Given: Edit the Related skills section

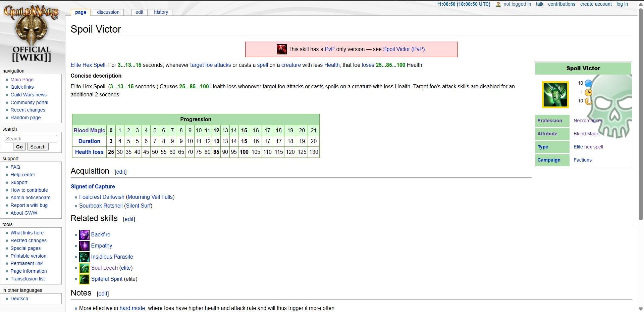Looking at the screenshot, I should [x=129, y=219].
